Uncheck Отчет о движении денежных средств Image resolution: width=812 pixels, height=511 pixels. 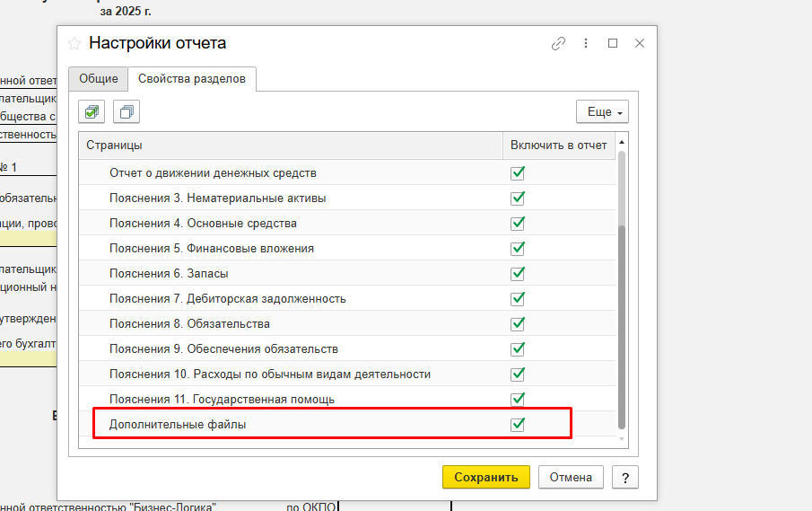coord(518,173)
